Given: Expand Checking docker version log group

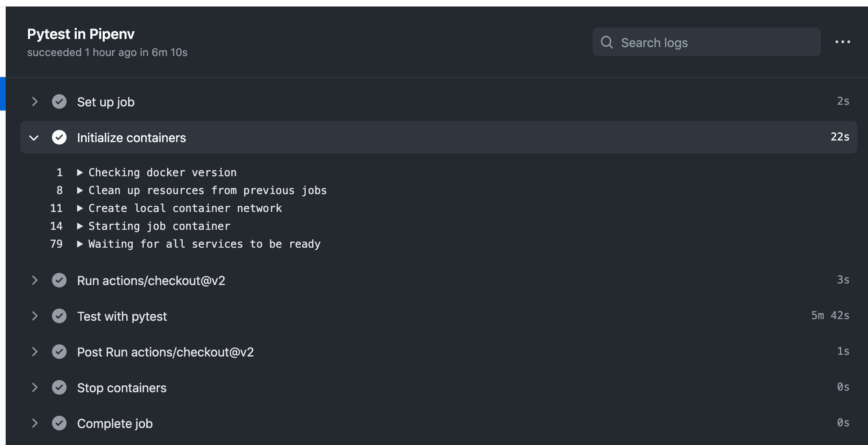Looking at the screenshot, I should pos(80,173).
